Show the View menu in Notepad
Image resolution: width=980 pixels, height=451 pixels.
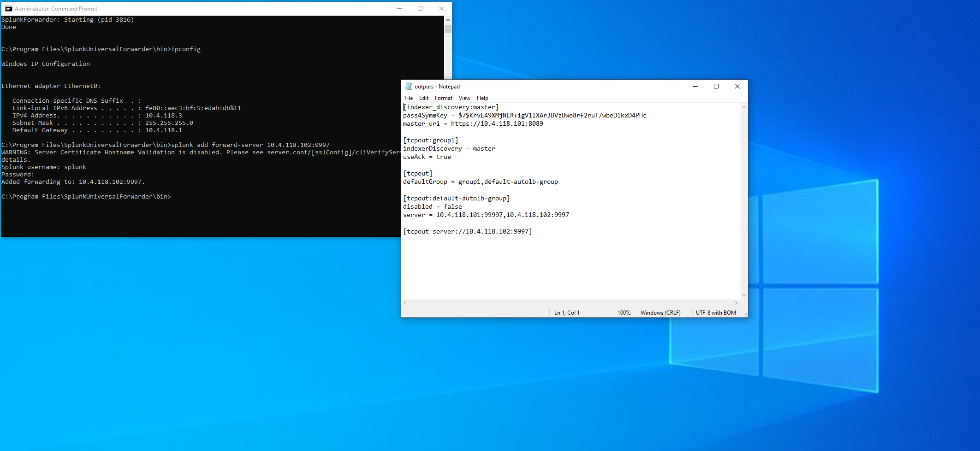pos(464,98)
